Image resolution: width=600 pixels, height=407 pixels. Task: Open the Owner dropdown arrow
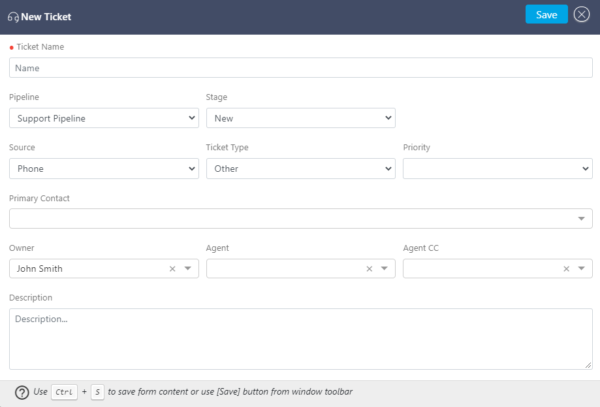click(188, 269)
